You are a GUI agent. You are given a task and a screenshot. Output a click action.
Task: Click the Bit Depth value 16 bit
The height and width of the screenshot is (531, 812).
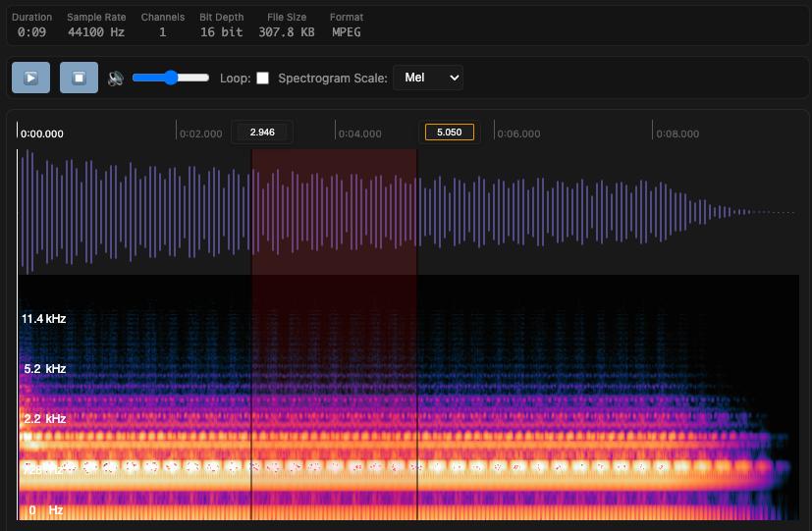[221, 32]
